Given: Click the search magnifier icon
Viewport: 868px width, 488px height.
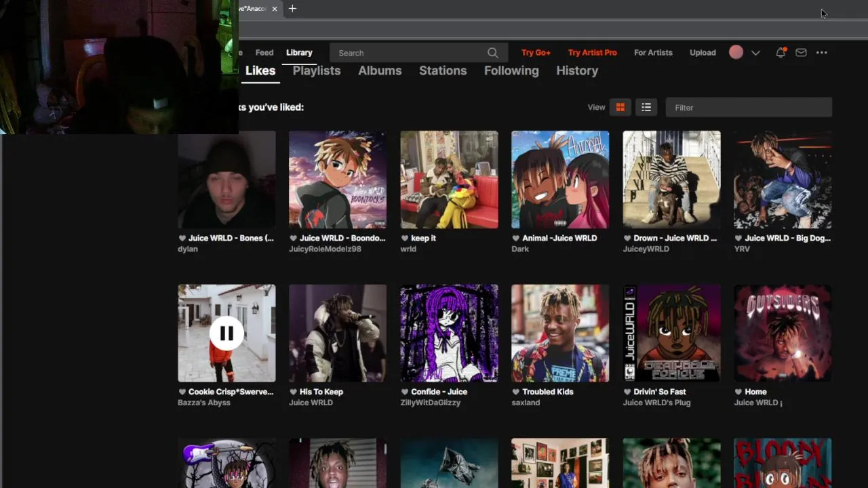Looking at the screenshot, I should [x=492, y=53].
